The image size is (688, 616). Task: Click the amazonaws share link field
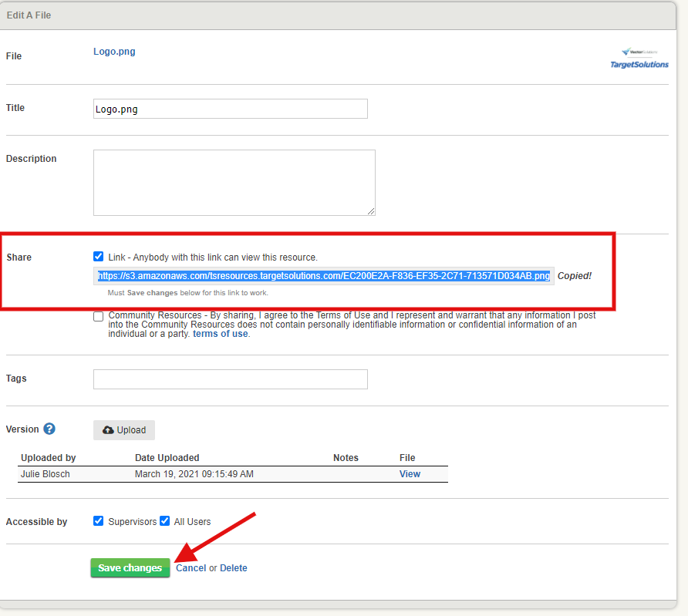(x=324, y=276)
